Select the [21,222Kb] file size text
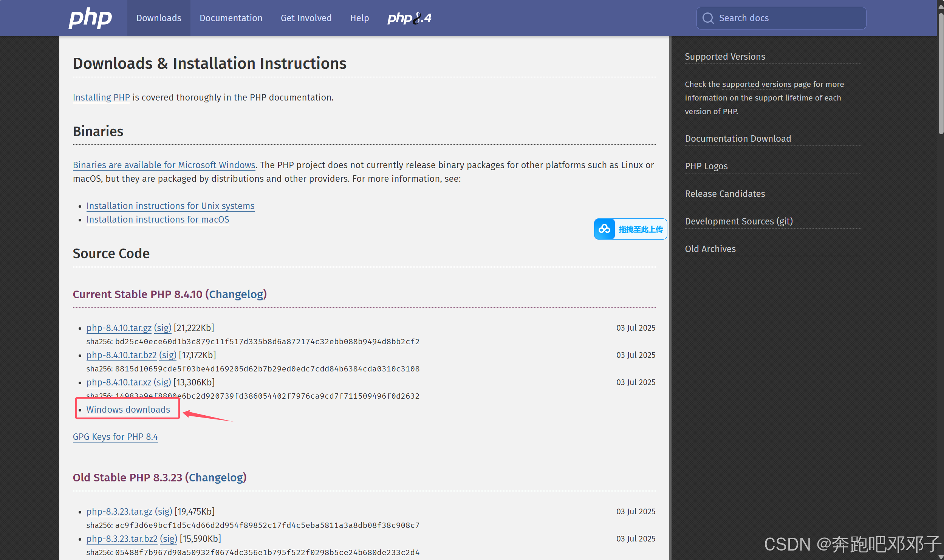 (194, 328)
